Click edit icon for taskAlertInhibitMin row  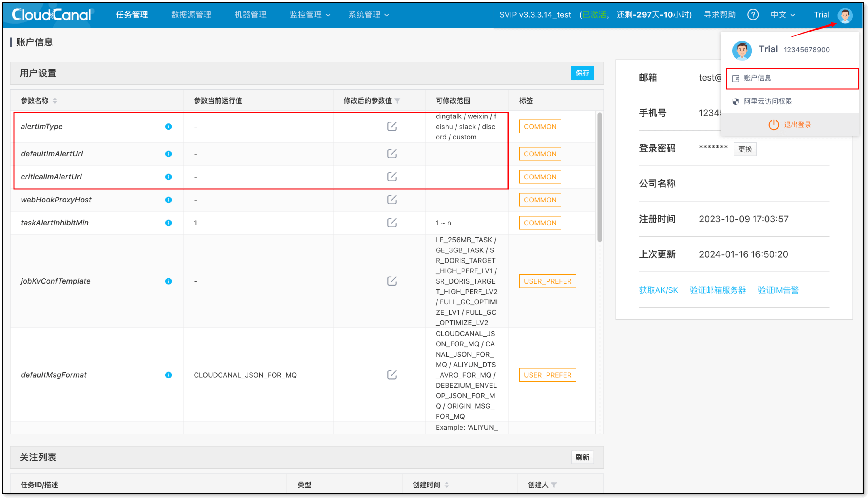click(x=392, y=223)
